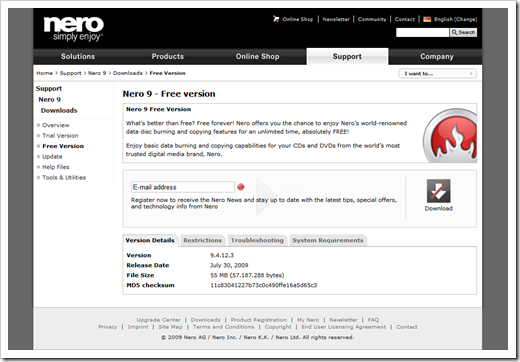
Task: Click the release date July 30, 2009
Action: (229, 265)
